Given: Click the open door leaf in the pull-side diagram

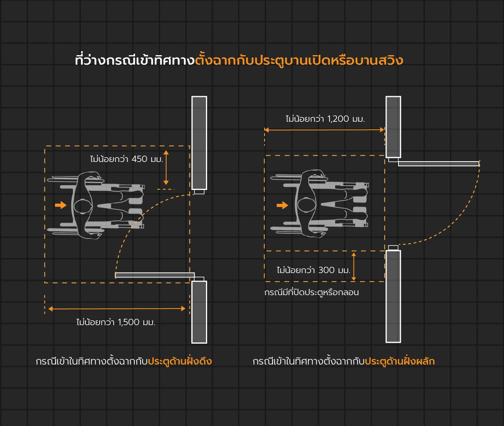Looking at the screenshot, I should pyautogui.click(x=155, y=275).
